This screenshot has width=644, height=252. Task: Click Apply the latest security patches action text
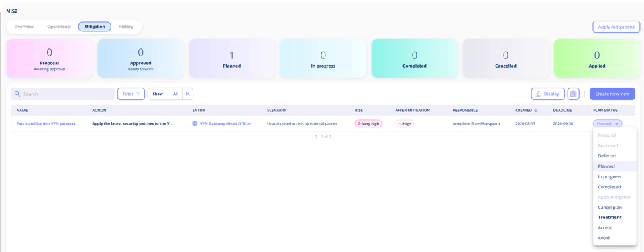click(132, 123)
